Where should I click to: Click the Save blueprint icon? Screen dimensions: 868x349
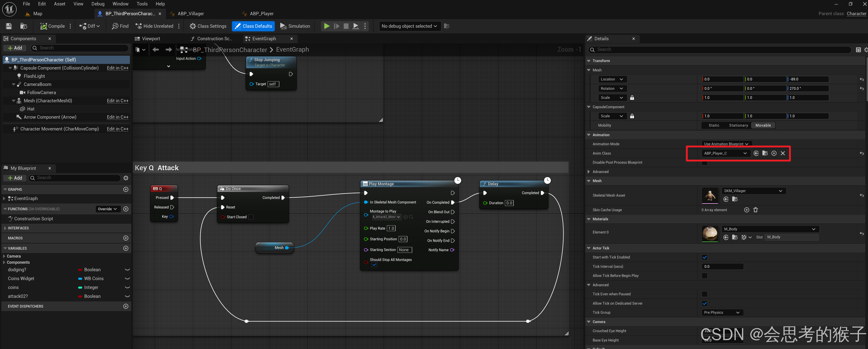9,26
